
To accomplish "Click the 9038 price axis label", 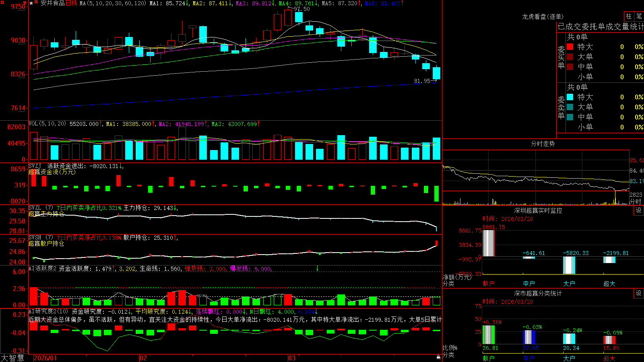I will pos(18,40).
